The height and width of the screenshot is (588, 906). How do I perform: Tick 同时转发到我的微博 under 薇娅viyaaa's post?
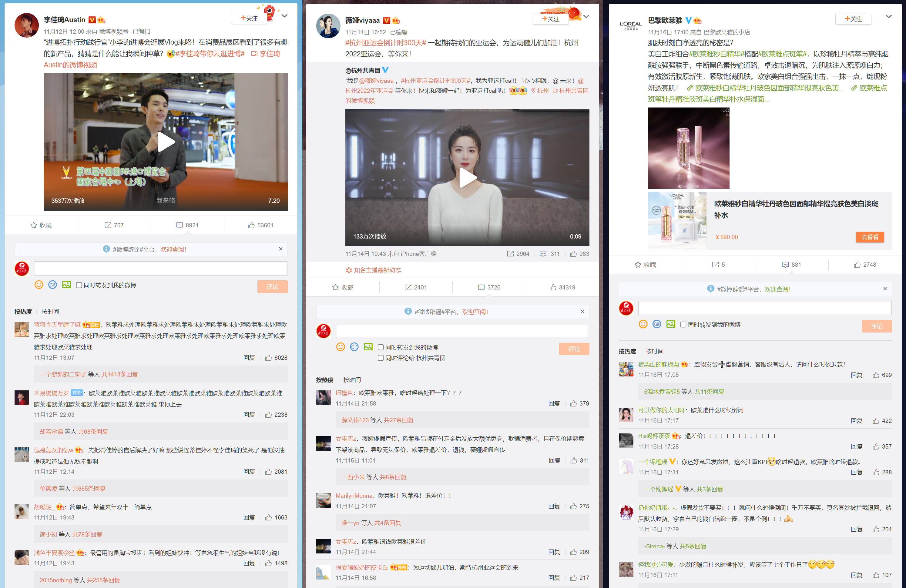pos(380,347)
